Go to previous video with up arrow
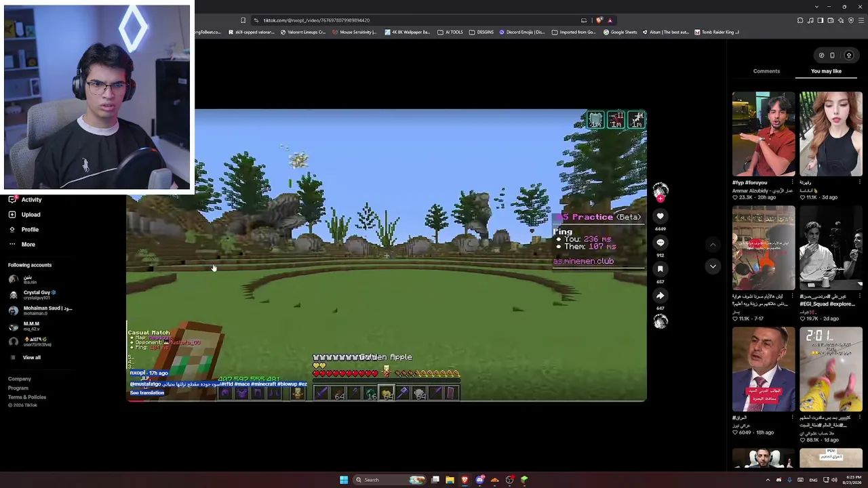The height and width of the screenshot is (488, 868). click(713, 244)
